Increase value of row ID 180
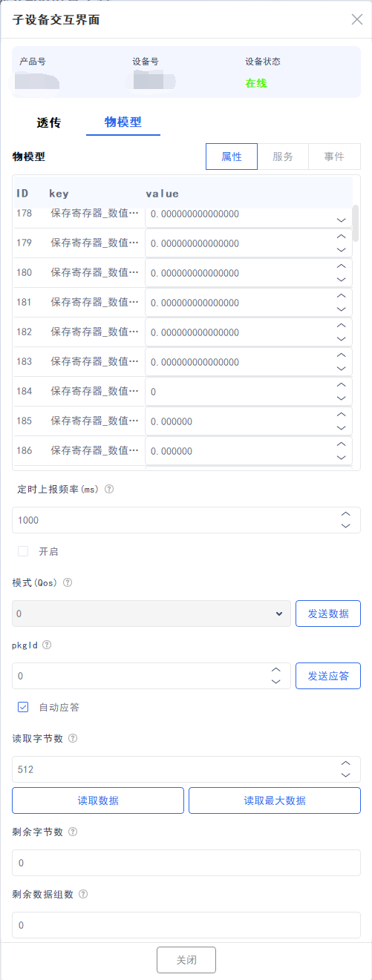Image resolution: width=372 pixels, height=980 pixels. pos(342,266)
